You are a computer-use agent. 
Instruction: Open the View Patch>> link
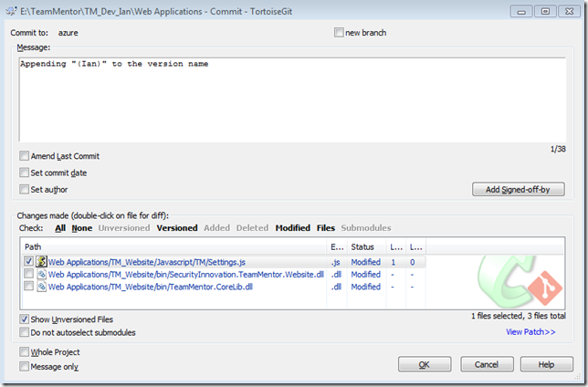click(530, 332)
